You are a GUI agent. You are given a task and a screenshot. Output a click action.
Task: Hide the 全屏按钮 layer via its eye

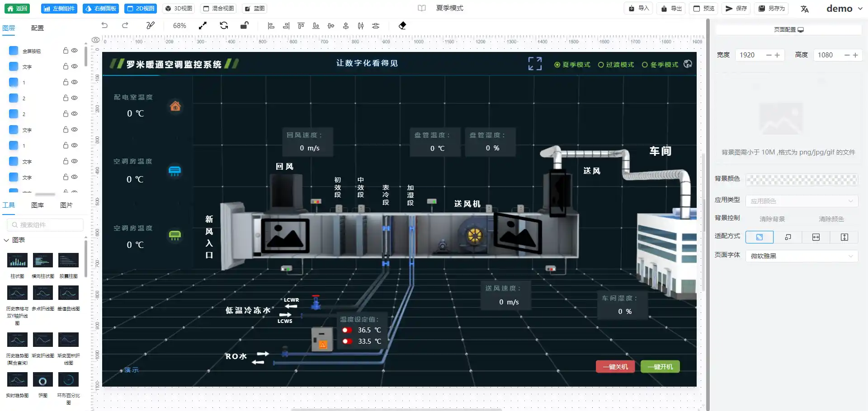point(75,51)
